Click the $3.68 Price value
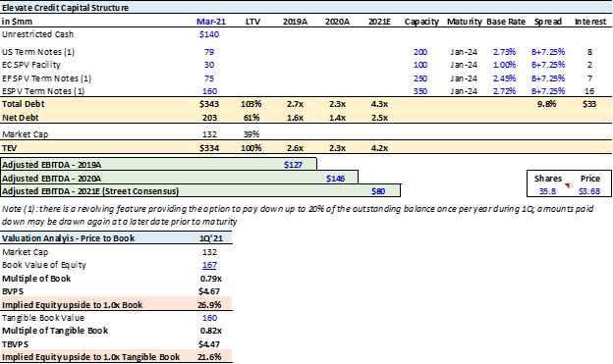 (589, 191)
